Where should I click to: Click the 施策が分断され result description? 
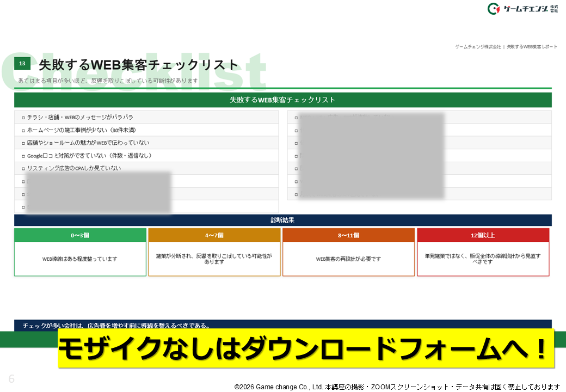(x=214, y=259)
